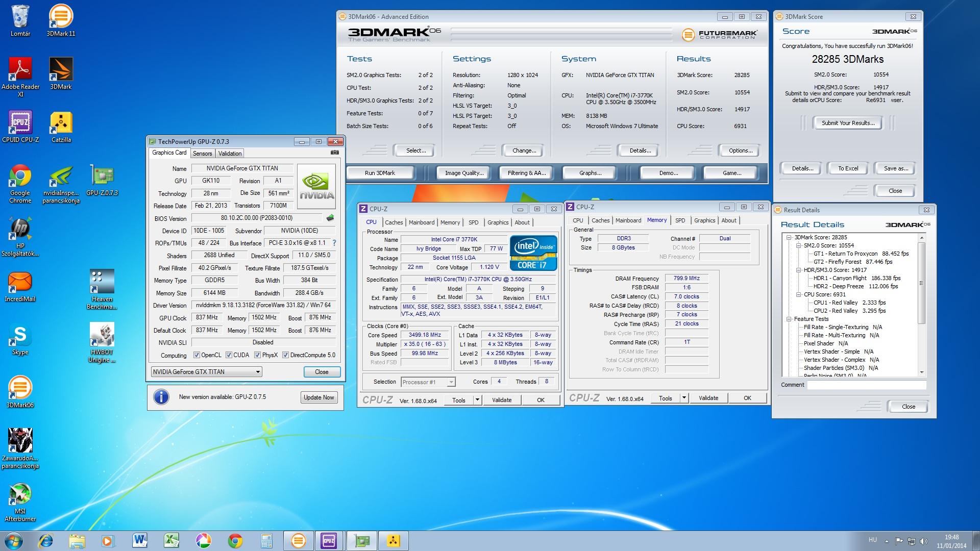980x551 pixels.
Task: Click the Comment input field
Action: pyautogui.click(x=866, y=385)
